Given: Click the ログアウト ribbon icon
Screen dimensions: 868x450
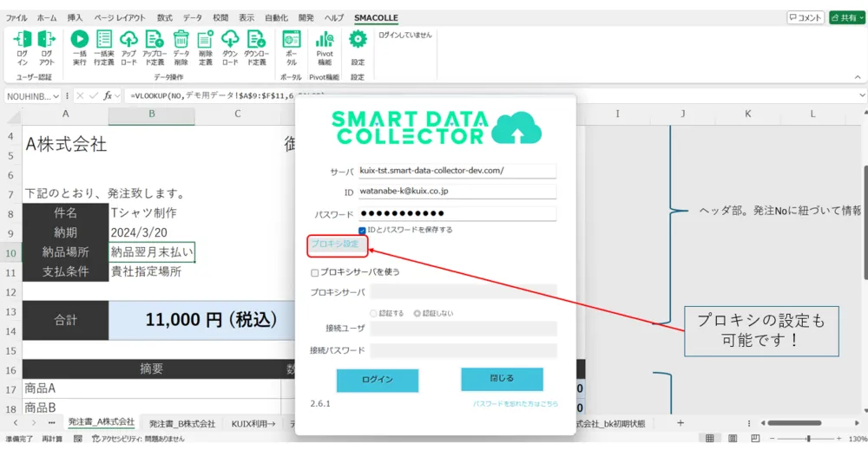Looking at the screenshot, I should click(x=47, y=40).
